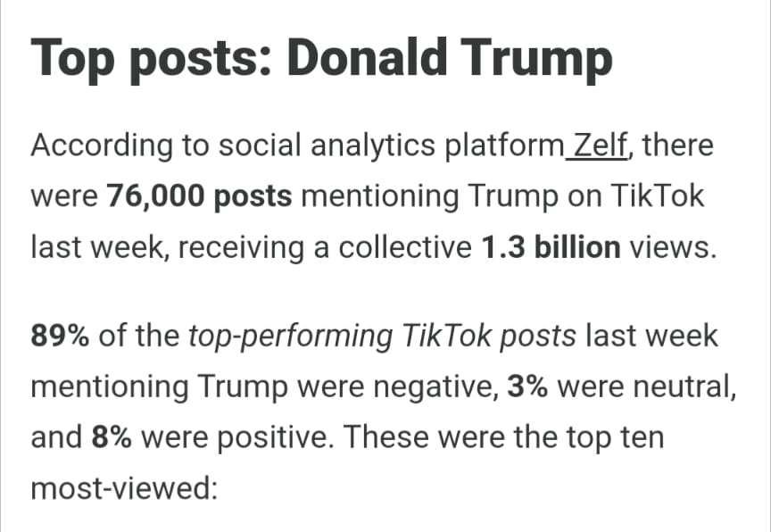Click the "most-viewed:" text

124,489
